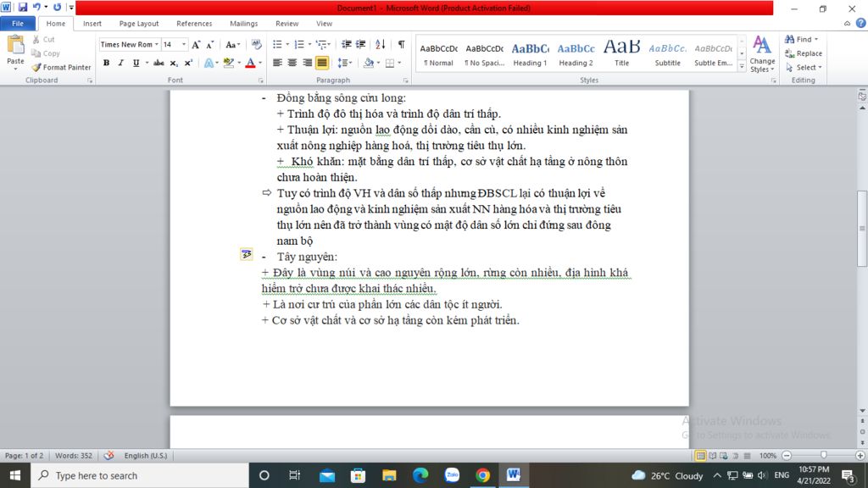Apply the Title style
Viewport: 868px width, 488px height.
point(621,54)
